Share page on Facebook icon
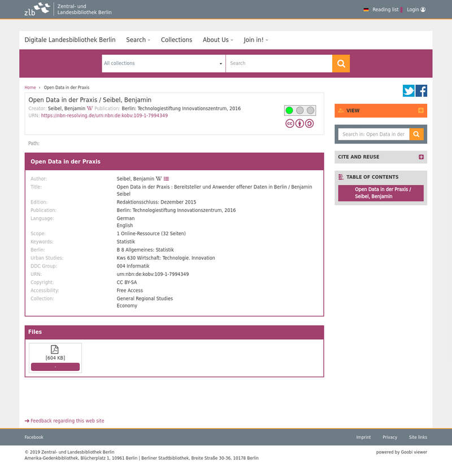 (421, 91)
